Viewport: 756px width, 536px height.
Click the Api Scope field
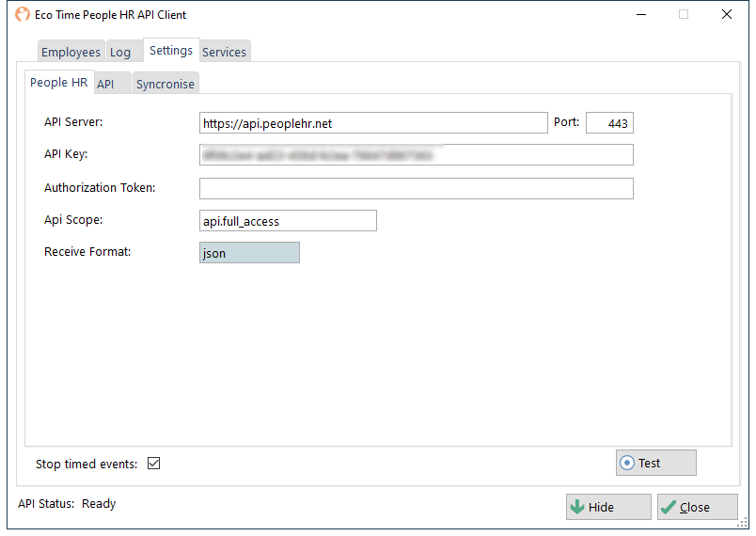tap(288, 221)
